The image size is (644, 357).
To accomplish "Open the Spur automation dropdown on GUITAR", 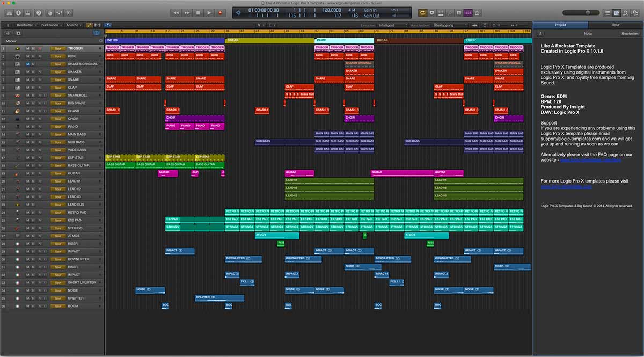I will click(58, 173).
